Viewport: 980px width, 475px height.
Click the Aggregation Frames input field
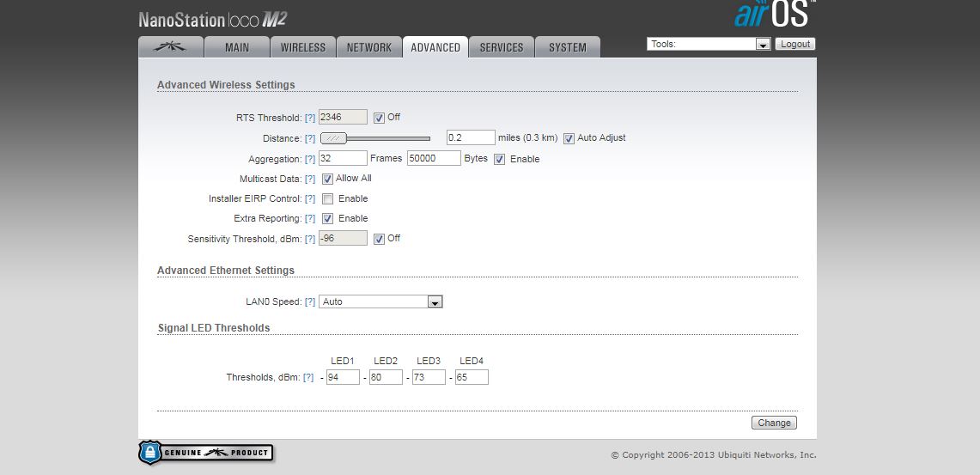343,158
